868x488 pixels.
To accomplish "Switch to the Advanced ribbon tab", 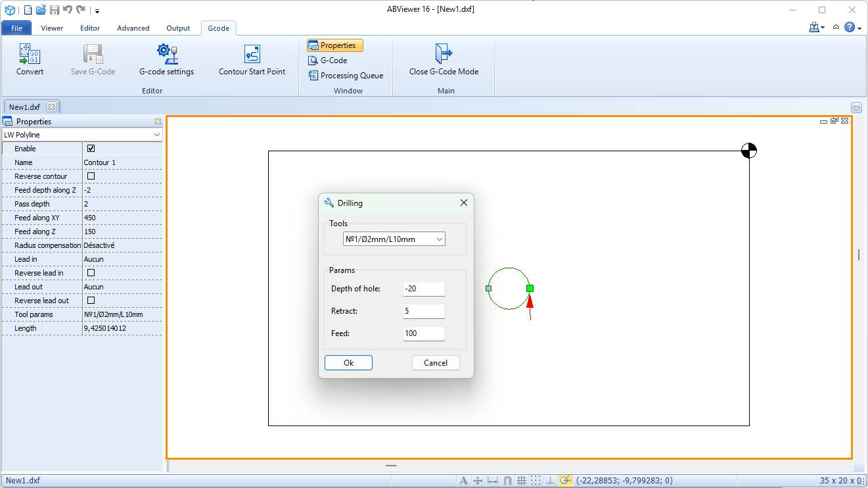I will click(x=133, y=28).
